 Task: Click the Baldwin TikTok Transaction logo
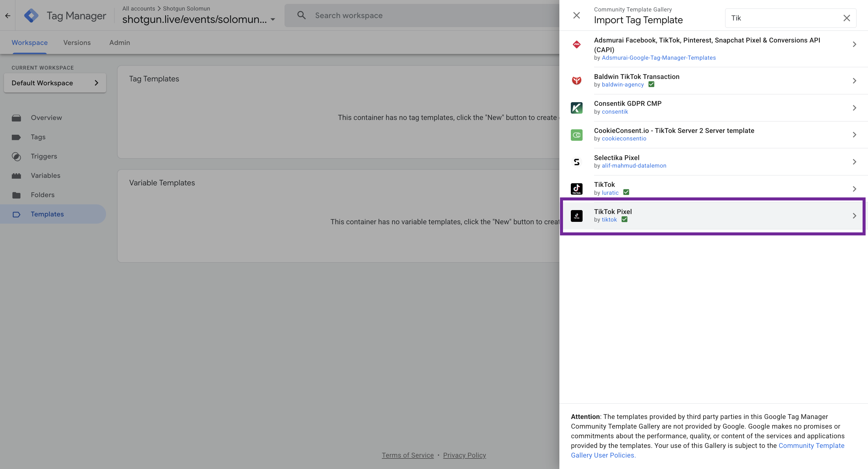point(577,80)
